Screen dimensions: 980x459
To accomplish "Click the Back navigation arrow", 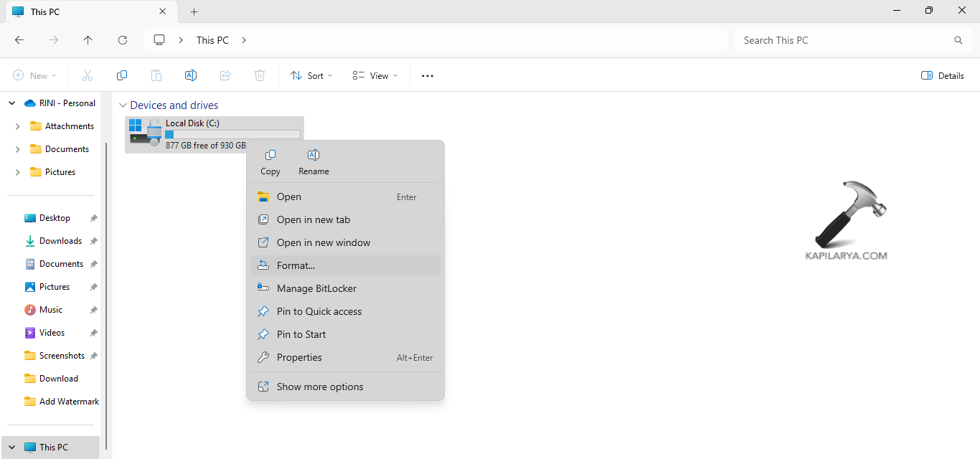I will pos(19,40).
